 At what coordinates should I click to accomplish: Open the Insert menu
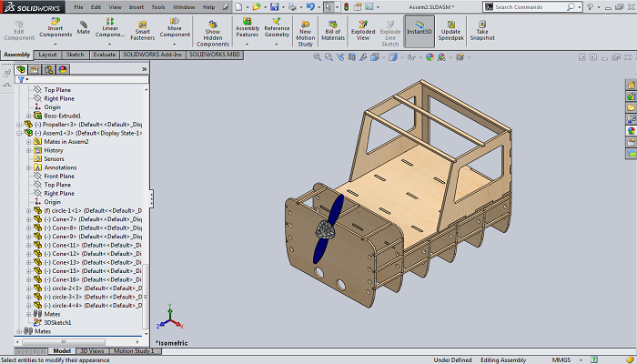pyautogui.click(x=136, y=7)
